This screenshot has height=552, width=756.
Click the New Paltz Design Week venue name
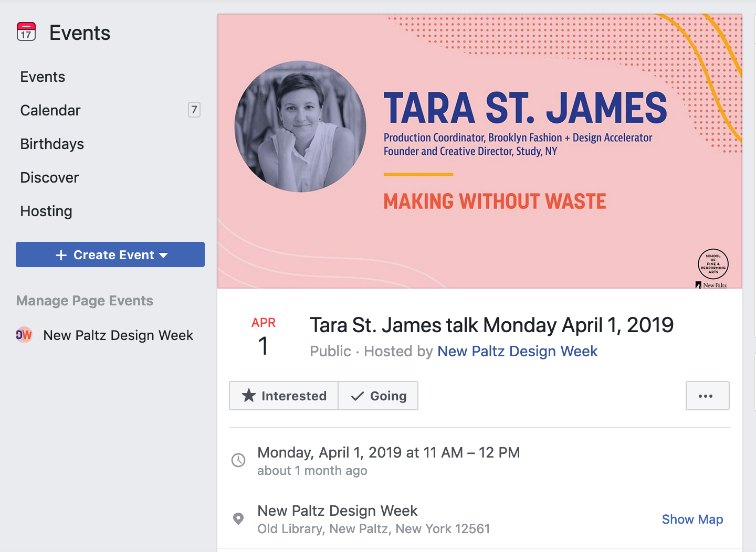click(x=338, y=511)
